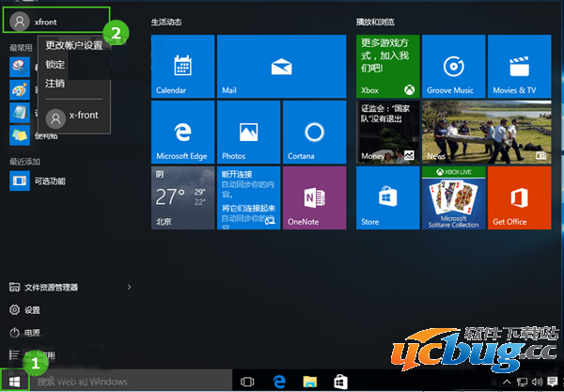The image size is (564, 392).
Task: Click the 播放和浏览 group heading
Action: (375, 23)
